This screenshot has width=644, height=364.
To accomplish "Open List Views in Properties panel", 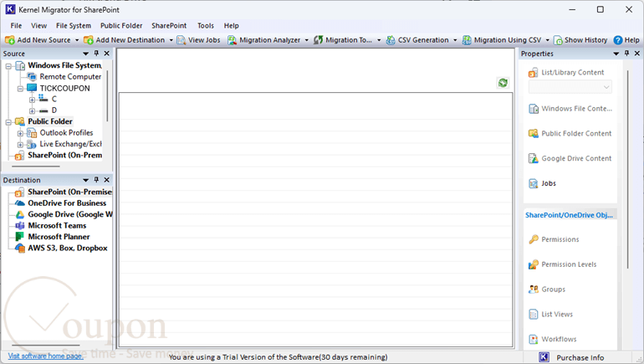I will click(550, 315).
